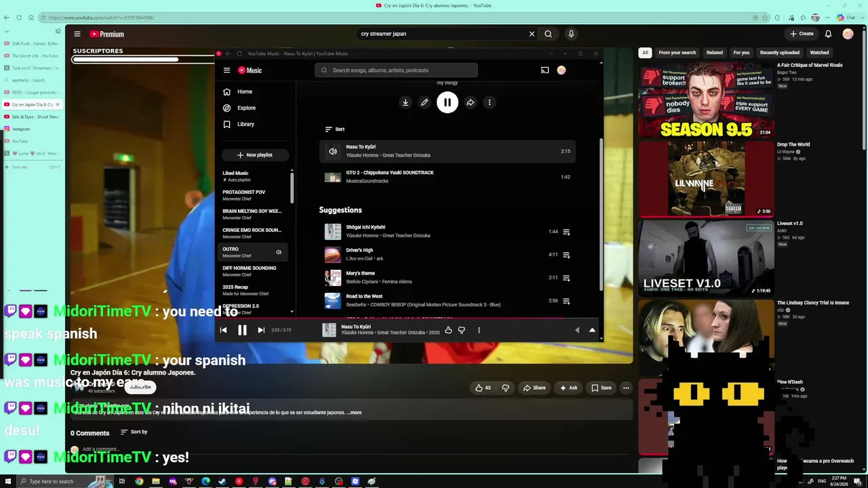
Task: Clear the YouTube search query
Action: (x=532, y=34)
